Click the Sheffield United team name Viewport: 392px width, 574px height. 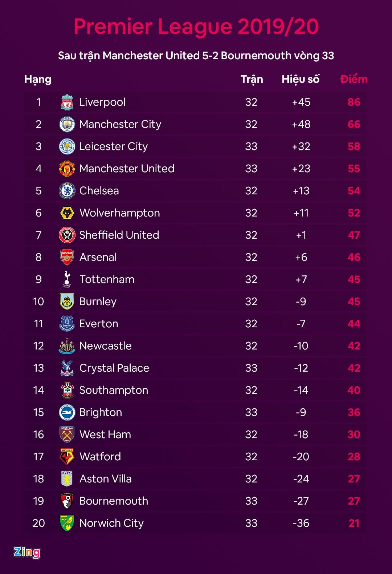(119, 235)
